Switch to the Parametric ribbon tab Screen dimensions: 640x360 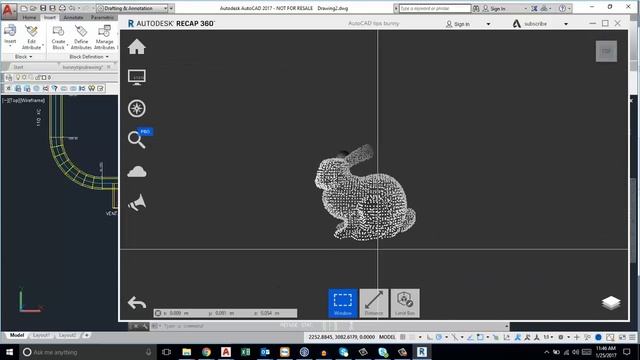[x=102, y=17]
